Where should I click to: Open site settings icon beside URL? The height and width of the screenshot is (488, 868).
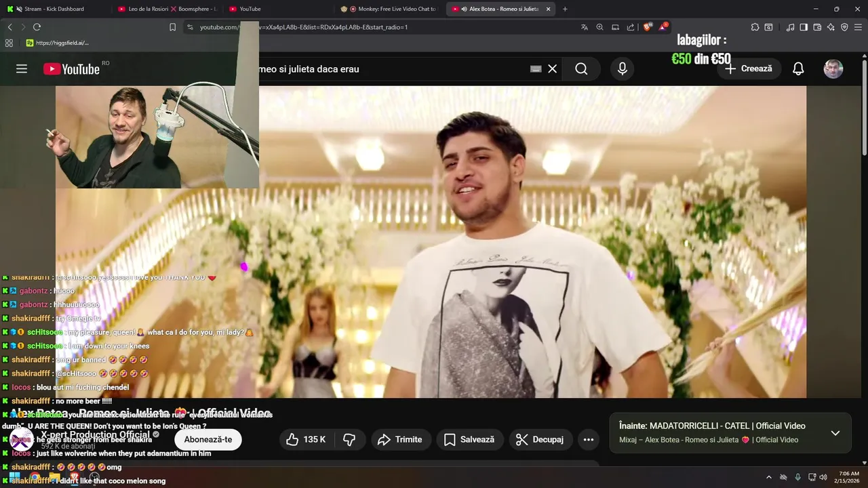pos(190,27)
